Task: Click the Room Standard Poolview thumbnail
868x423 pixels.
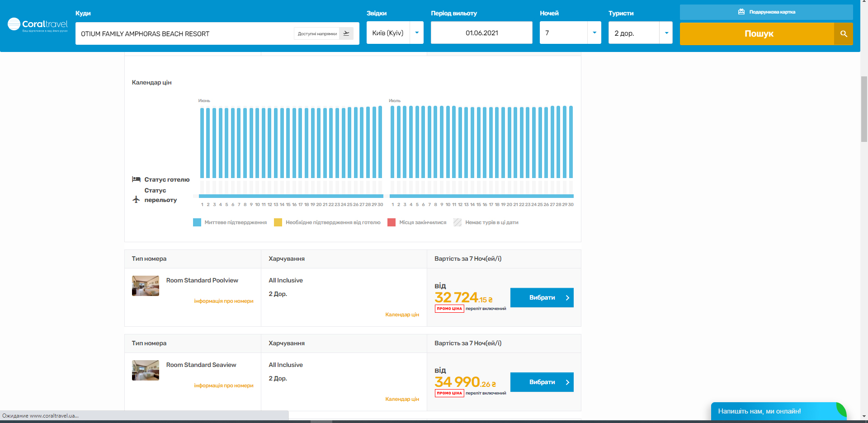Action: 146,286
